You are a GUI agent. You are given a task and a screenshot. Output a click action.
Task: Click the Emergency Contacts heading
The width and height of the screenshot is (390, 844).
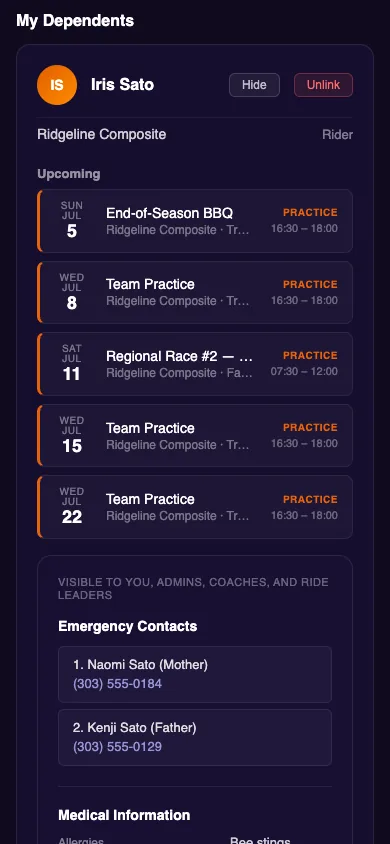click(127, 627)
